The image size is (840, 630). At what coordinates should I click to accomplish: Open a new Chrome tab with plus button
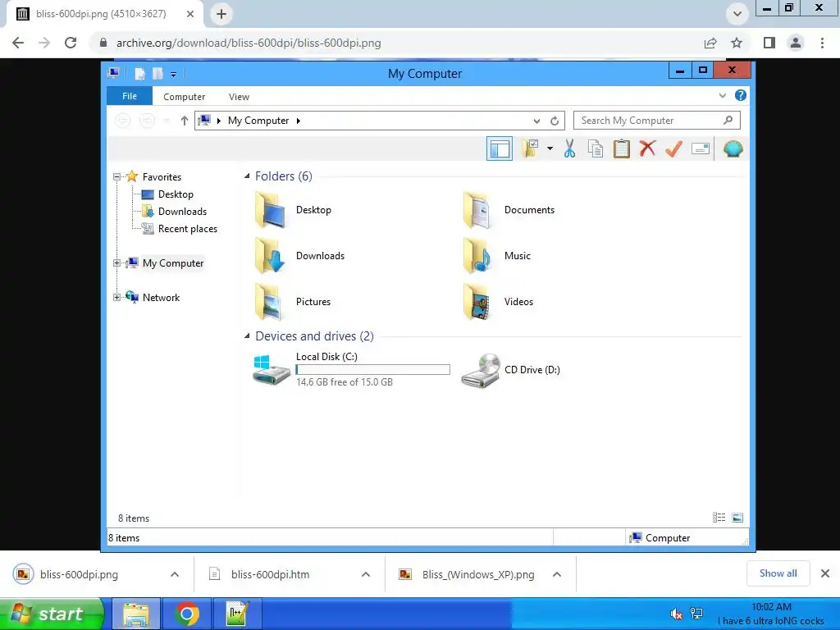tap(221, 14)
